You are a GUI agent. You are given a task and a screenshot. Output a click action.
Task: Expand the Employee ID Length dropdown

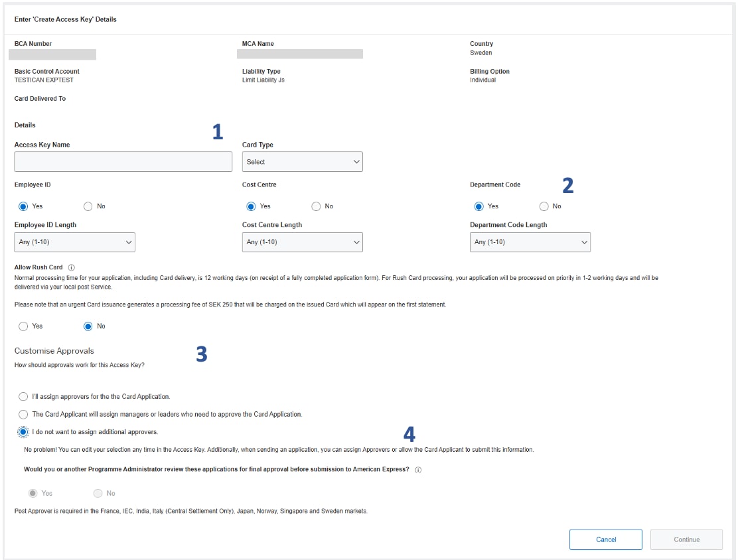point(74,242)
